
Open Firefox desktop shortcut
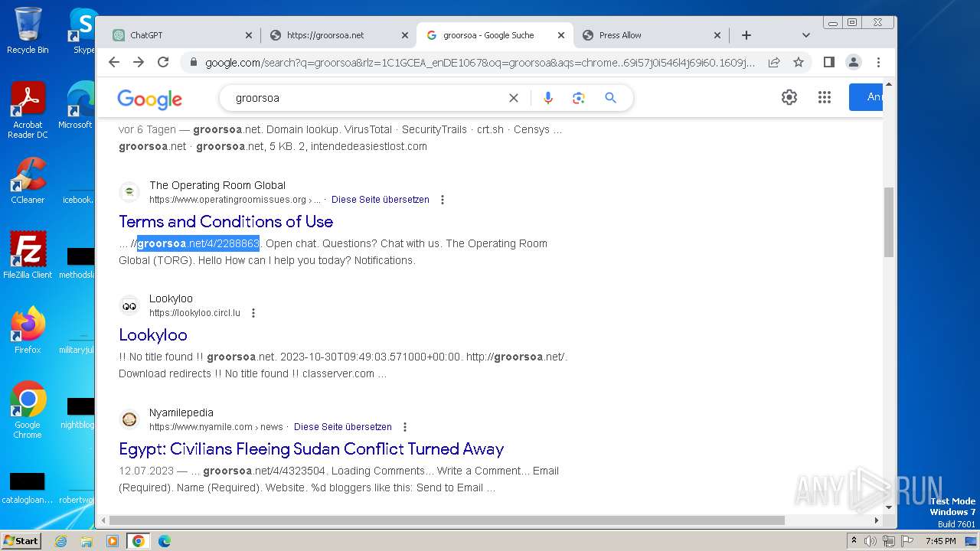[28, 331]
